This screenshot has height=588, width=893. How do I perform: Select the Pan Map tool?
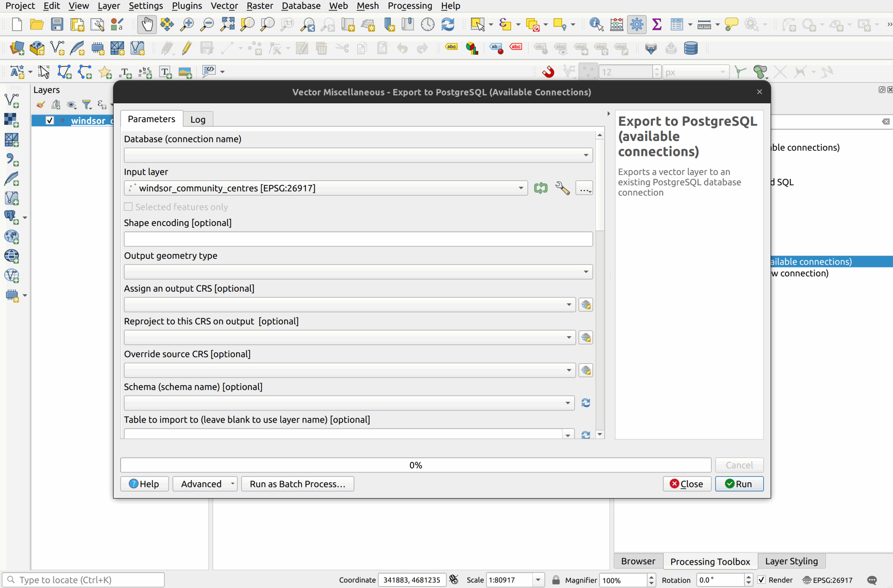click(x=147, y=24)
